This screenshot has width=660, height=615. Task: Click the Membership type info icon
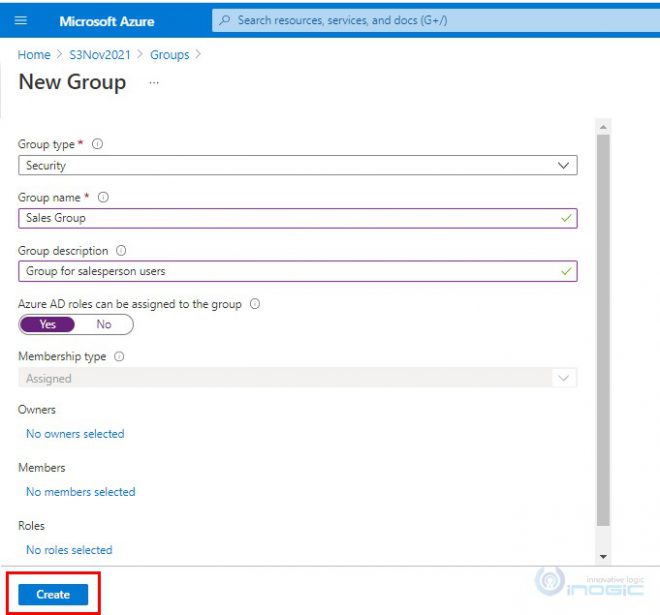pyautogui.click(x=119, y=356)
